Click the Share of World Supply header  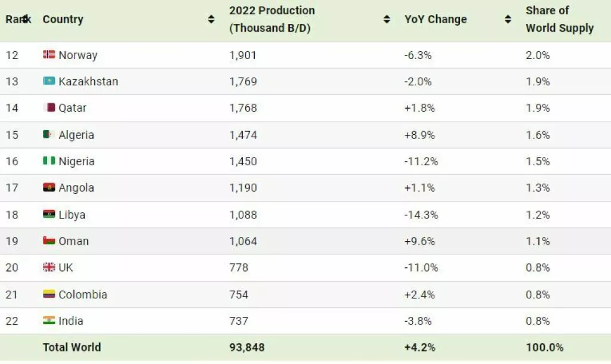pos(559,19)
